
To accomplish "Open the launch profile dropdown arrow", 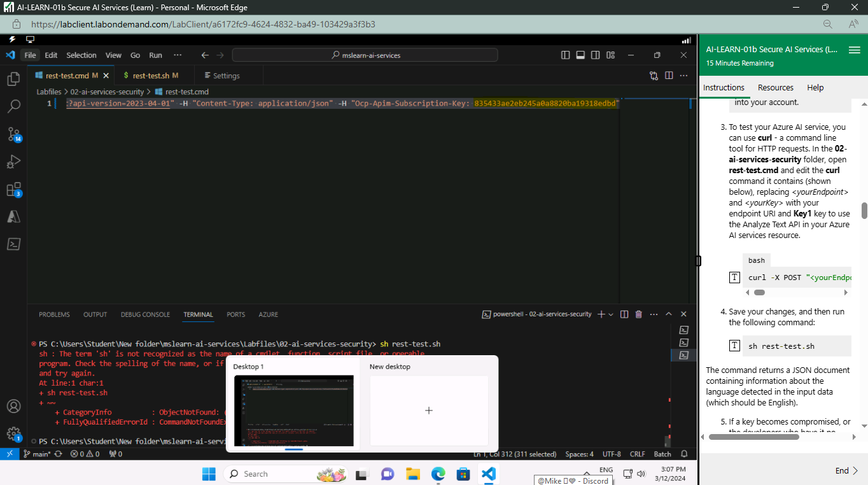I will pyautogui.click(x=611, y=314).
